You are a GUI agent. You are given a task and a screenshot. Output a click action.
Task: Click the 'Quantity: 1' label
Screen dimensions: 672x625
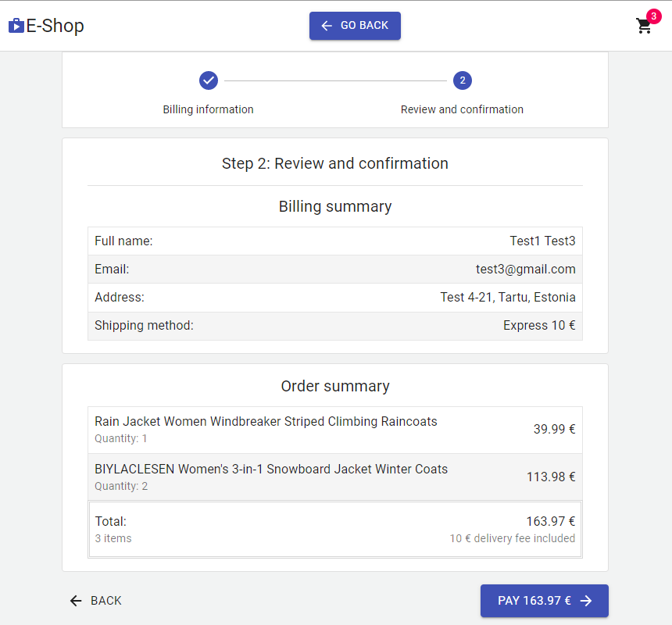coord(121,438)
